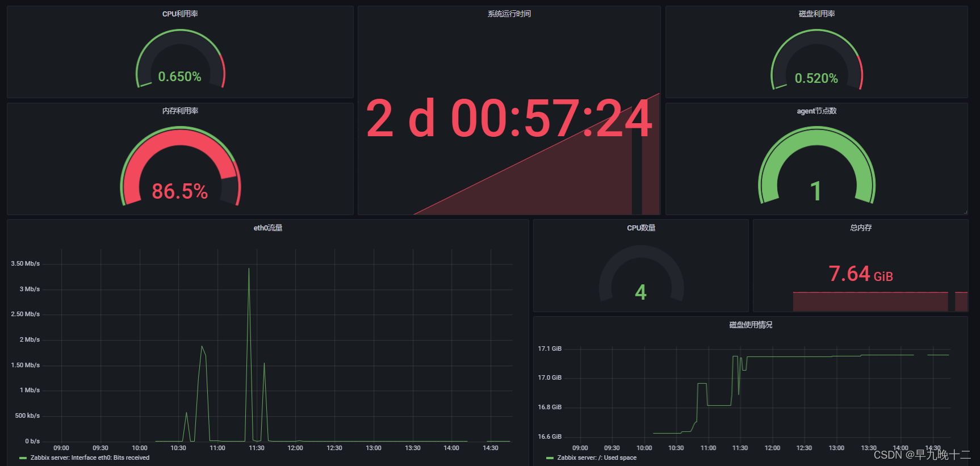Click the green color swatch beside Bits received
The height and width of the screenshot is (466, 980).
[x=23, y=458]
